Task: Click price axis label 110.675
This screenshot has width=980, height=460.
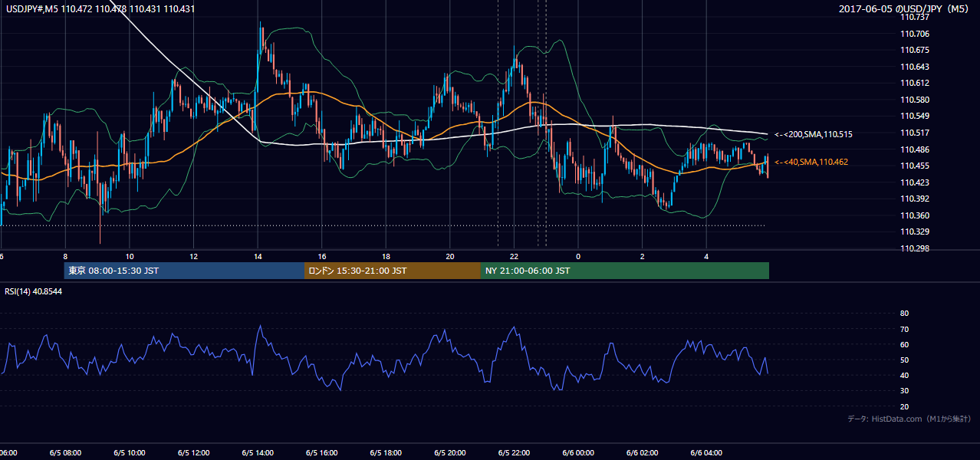Action: click(x=916, y=50)
